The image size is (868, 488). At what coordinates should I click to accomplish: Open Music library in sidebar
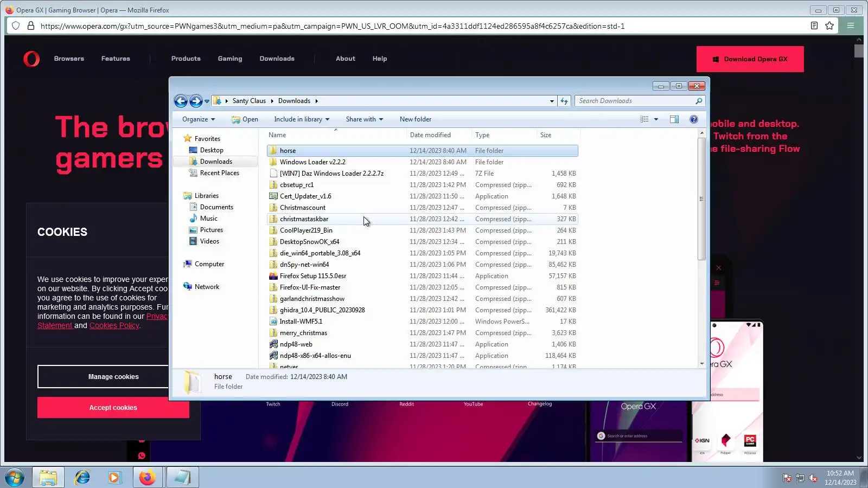209,219
